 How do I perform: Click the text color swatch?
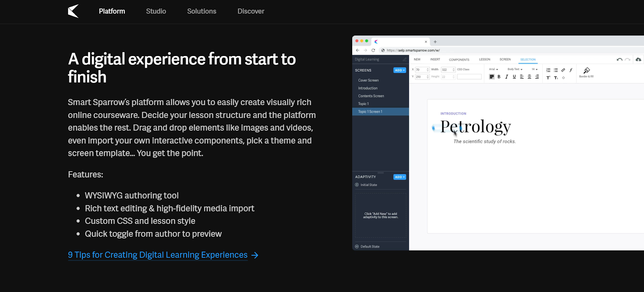pyautogui.click(x=491, y=77)
